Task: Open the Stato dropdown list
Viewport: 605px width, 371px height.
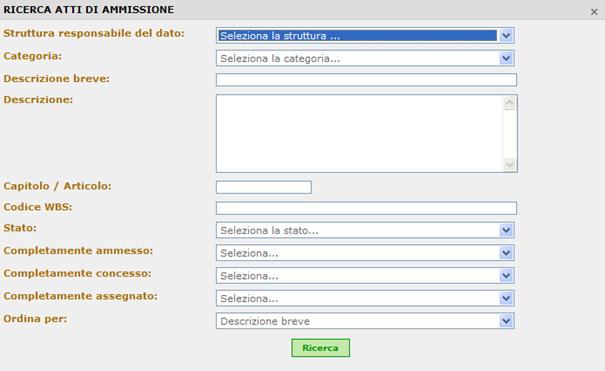Action: (365, 230)
